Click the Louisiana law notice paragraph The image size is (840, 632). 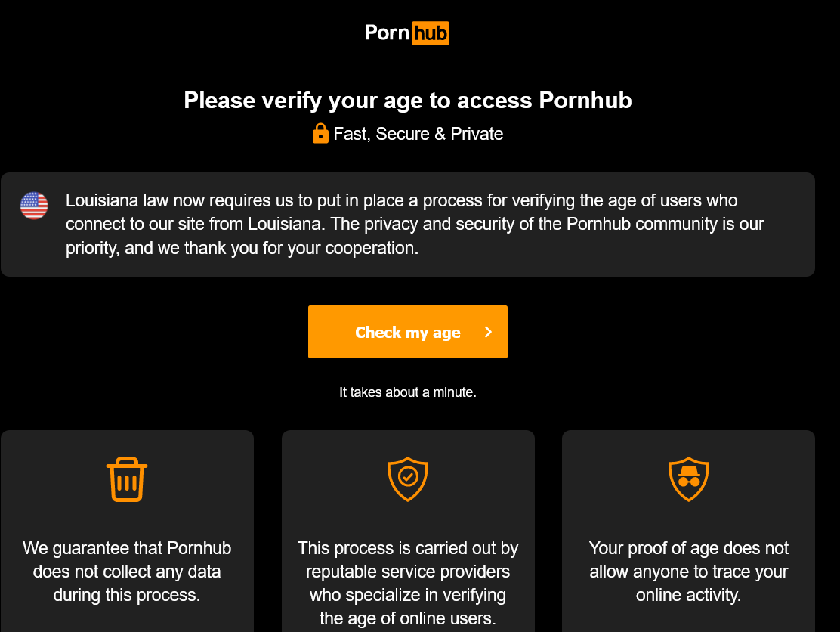[x=415, y=224]
